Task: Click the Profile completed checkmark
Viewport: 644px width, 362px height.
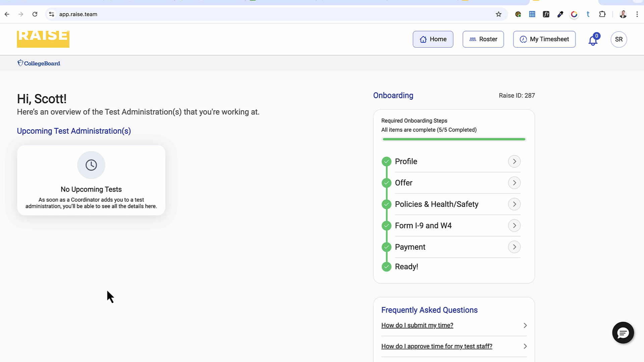Action: pos(386,162)
